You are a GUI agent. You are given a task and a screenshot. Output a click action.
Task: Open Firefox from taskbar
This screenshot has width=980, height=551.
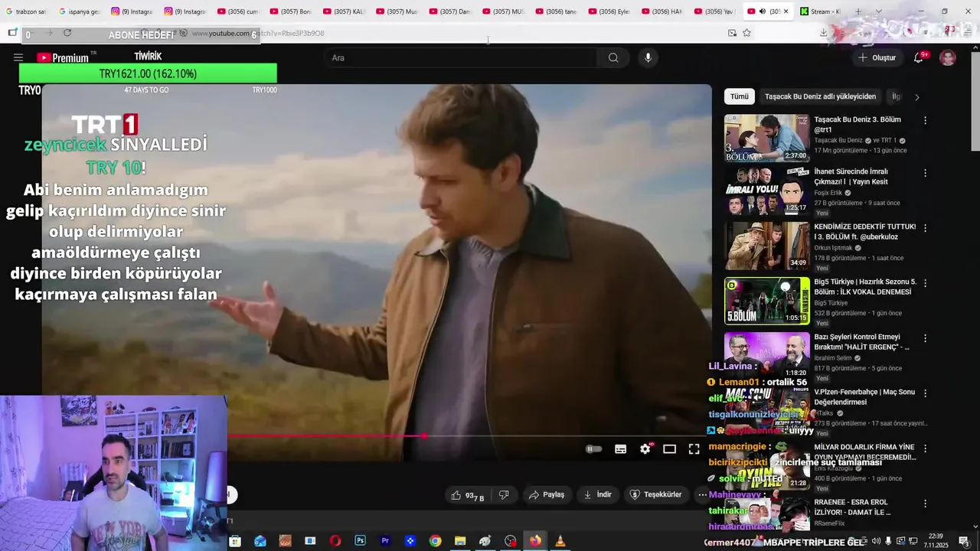click(535, 541)
